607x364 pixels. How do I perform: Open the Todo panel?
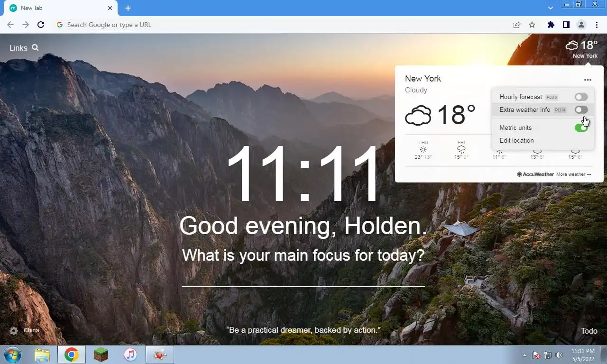click(x=589, y=331)
